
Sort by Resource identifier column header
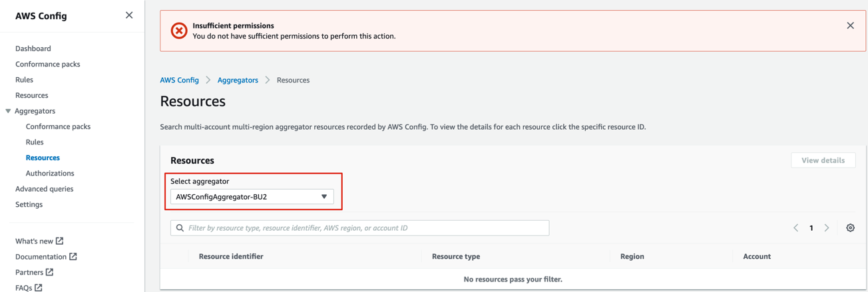(231, 256)
